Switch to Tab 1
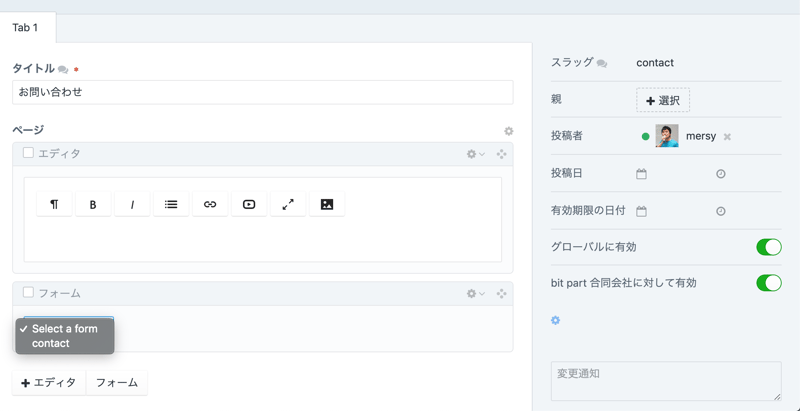 tap(25, 28)
